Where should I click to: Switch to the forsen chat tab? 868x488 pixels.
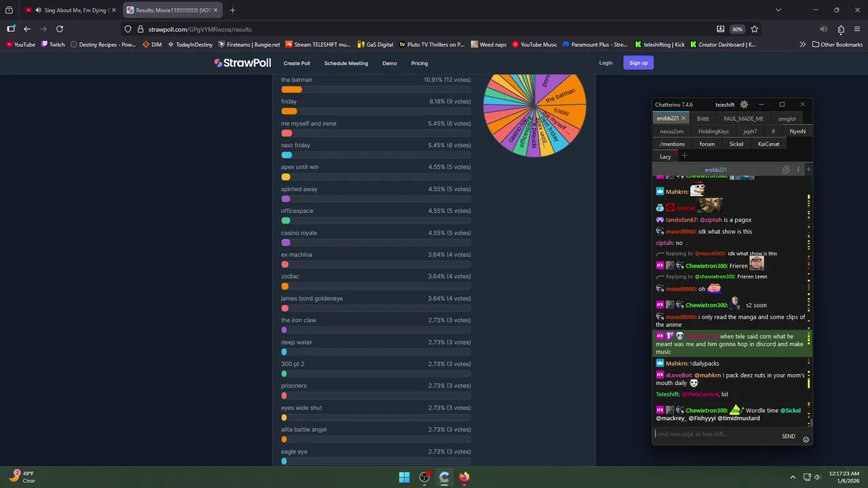(707, 144)
